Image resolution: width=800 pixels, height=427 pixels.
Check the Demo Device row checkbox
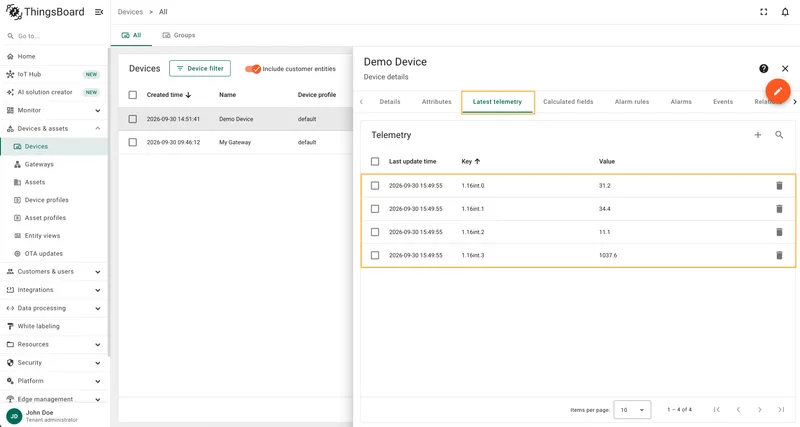point(133,119)
